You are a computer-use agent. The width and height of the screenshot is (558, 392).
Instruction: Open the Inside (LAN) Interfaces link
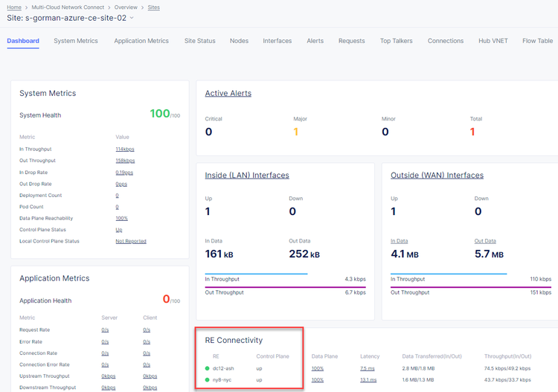click(x=247, y=176)
